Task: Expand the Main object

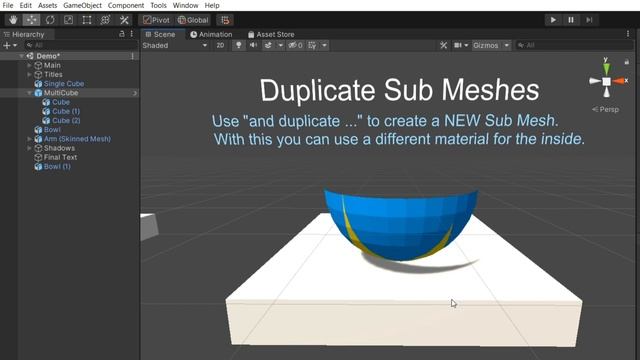Action: [29, 65]
